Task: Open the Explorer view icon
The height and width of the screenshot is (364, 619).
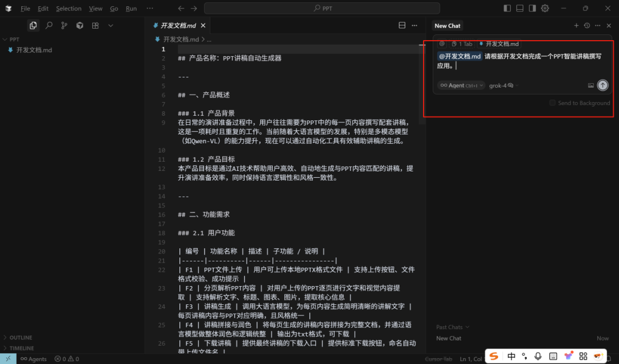Action: (x=33, y=26)
